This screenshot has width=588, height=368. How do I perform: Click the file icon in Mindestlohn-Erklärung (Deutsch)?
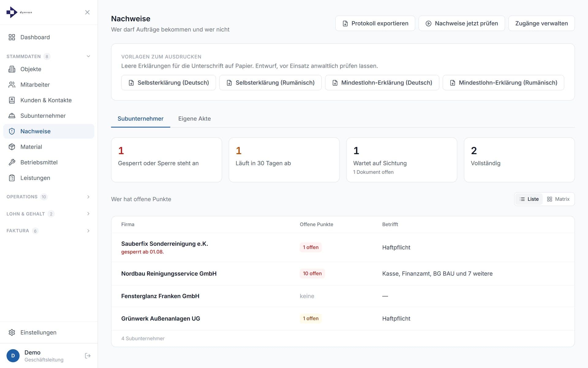point(335,83)
